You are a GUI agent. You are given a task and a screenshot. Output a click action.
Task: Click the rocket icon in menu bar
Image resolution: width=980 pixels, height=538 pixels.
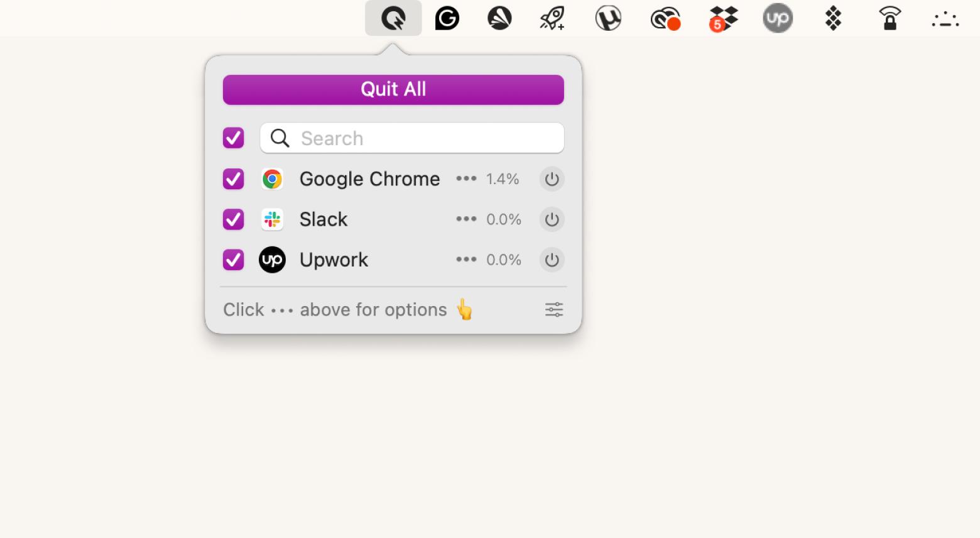tap(552, 18)
